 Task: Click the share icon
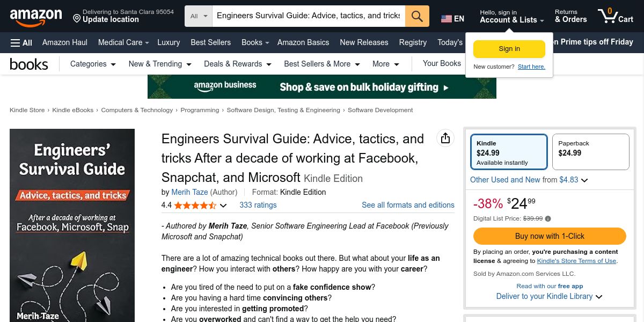point(445,138)
